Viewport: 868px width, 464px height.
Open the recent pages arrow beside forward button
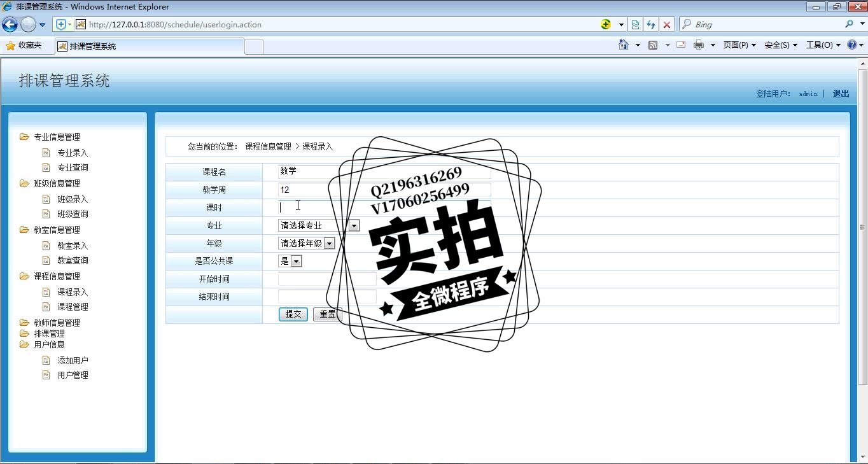pyautogui.click(x=42, y=25)
